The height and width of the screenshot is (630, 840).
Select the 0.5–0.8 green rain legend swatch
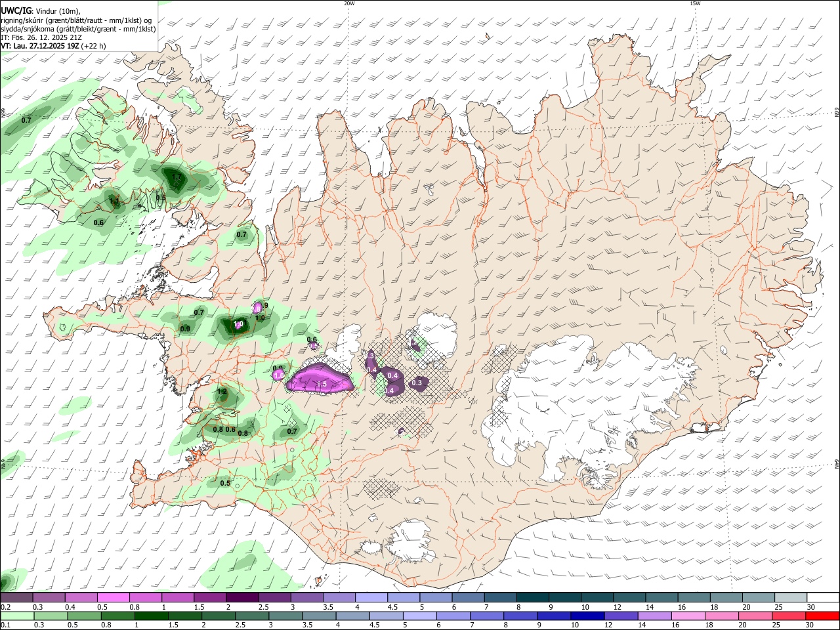pyautogui.click(x=84, y=616)
